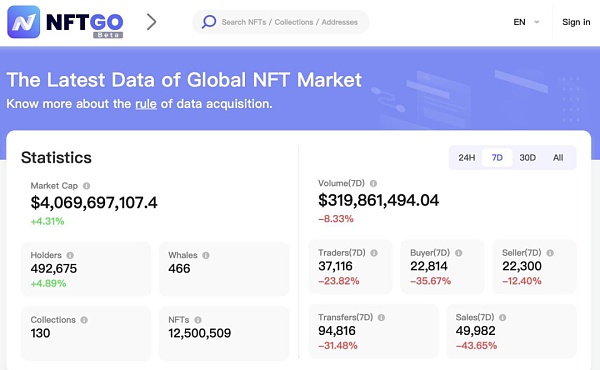Click the -35.67% buyer change
The height and width of the screenshot is (370, 600).
point(430,282)
